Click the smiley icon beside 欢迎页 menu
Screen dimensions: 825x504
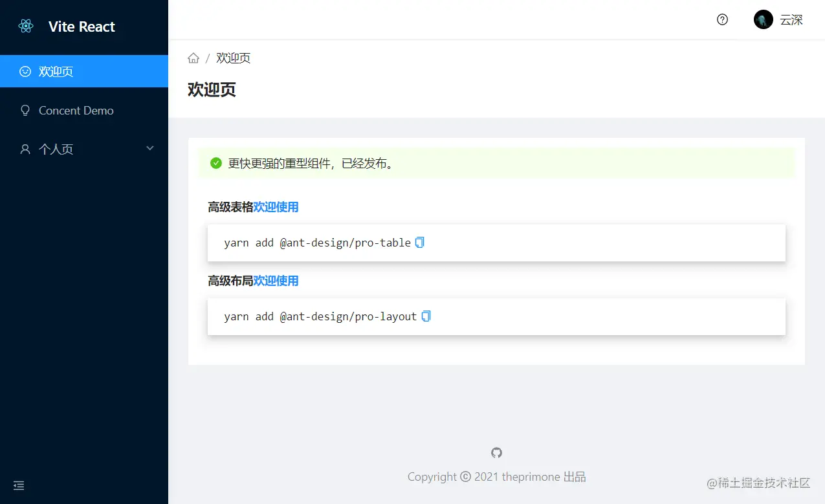click(25, 71)
